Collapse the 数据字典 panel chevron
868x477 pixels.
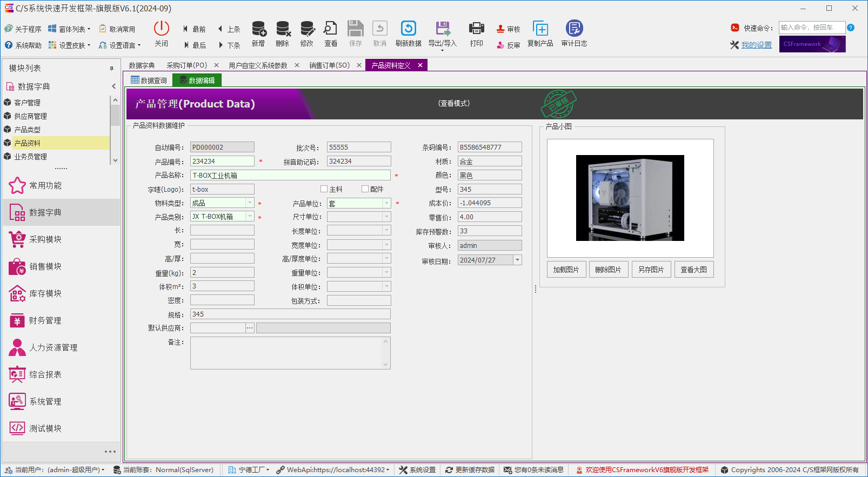pos(113,86)
